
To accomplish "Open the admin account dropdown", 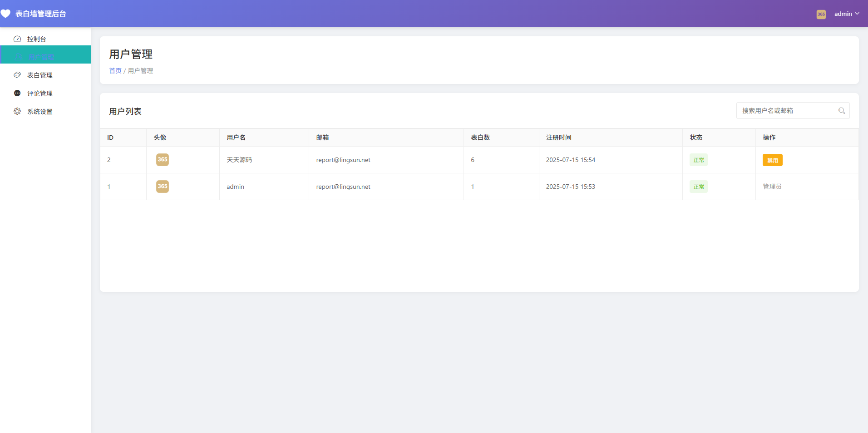I will 846,14.
